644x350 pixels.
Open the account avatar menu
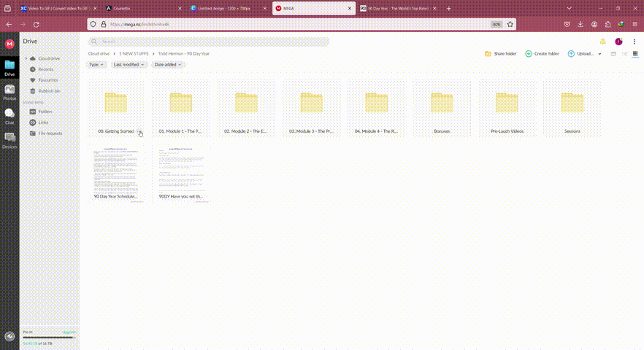[x=618, y=42]
